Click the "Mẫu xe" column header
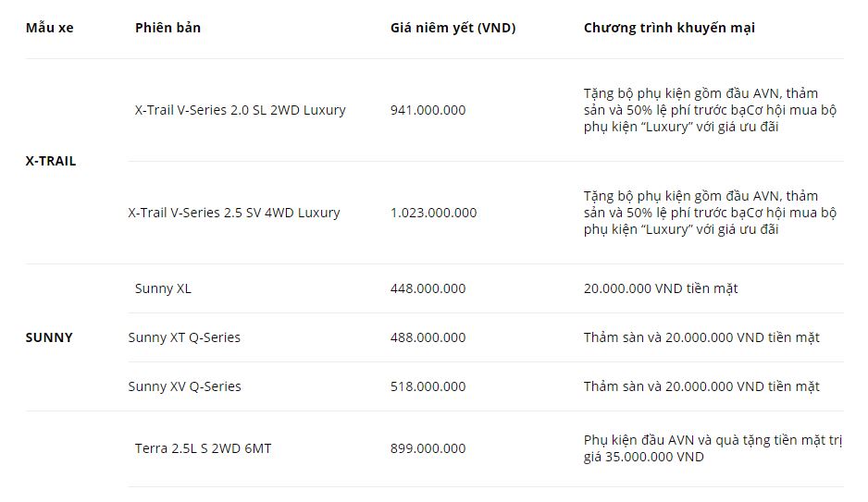This screenshot has height=502, width=868. (49, 28)
